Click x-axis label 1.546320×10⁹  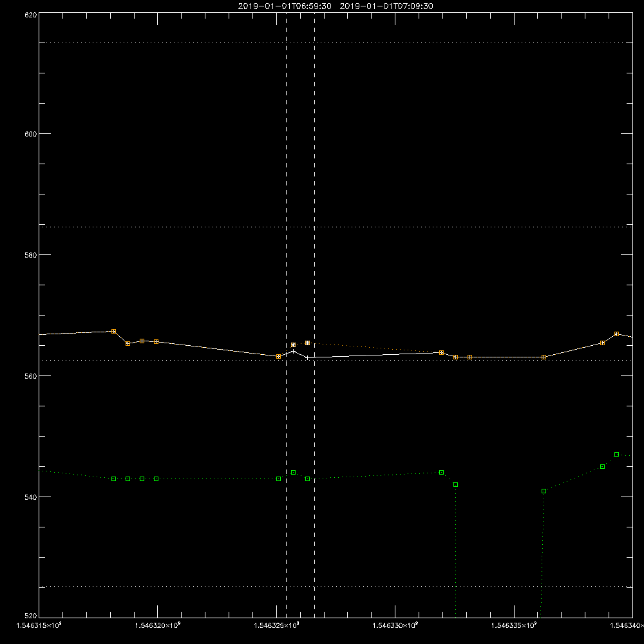[x=158, y=625]
